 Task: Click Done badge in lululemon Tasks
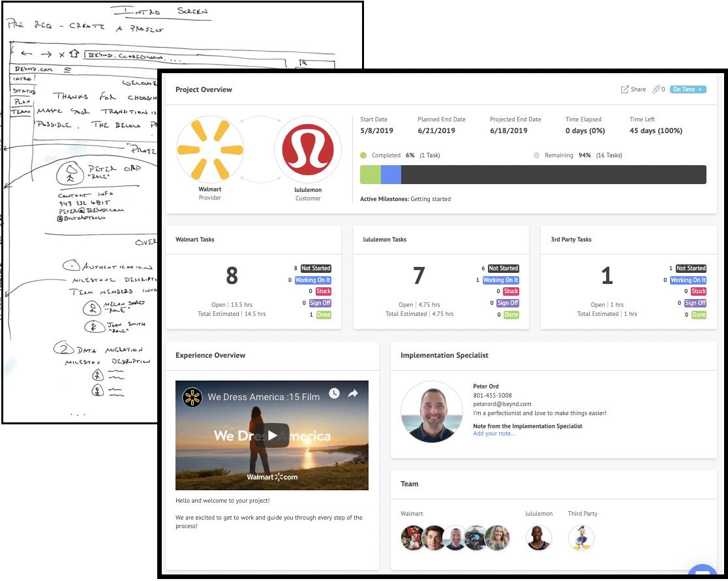pos(511,315)
